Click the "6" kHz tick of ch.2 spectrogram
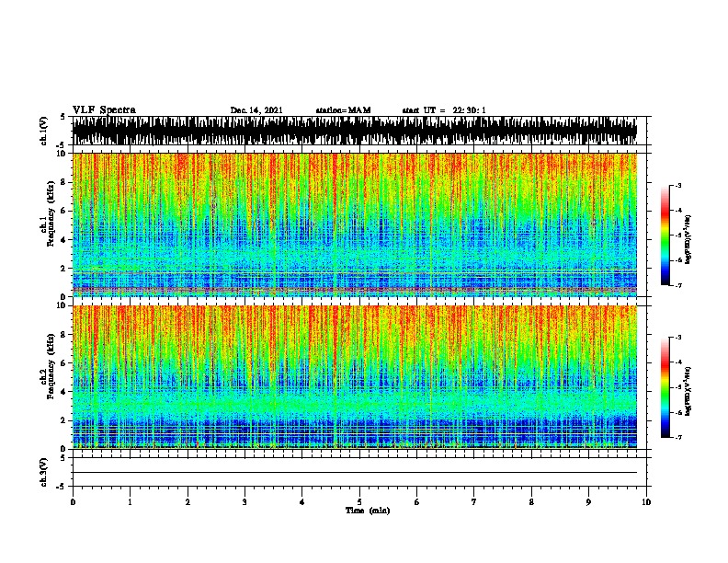 (63, 362)
